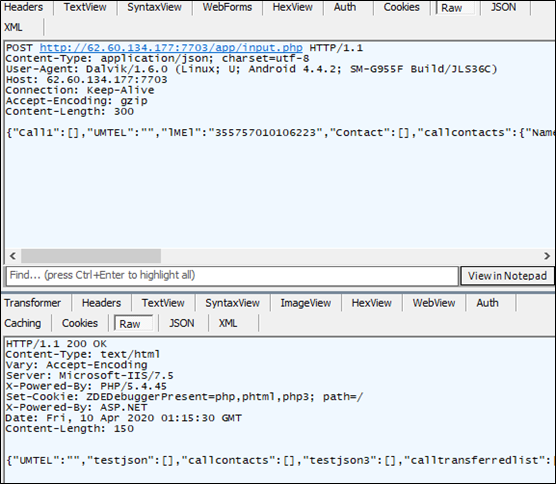Select the request XML tab
The width and height of the screenshot is (556, 484).
[13, 27]
